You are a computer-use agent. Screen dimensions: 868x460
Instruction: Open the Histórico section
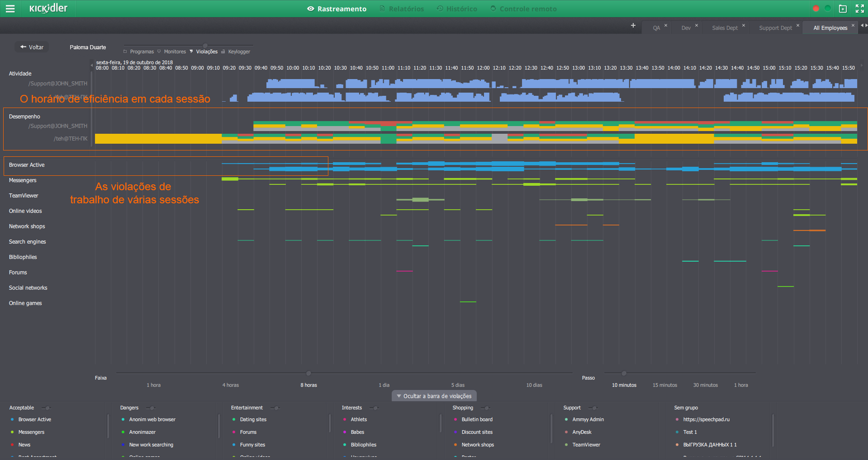click(x=457, y=9)
